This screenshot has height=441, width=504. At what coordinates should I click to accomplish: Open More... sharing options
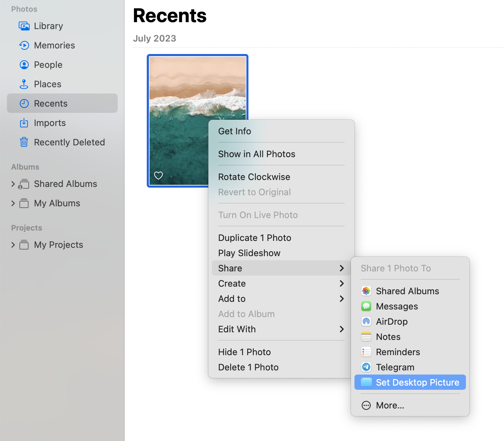(x=410, y=405)
